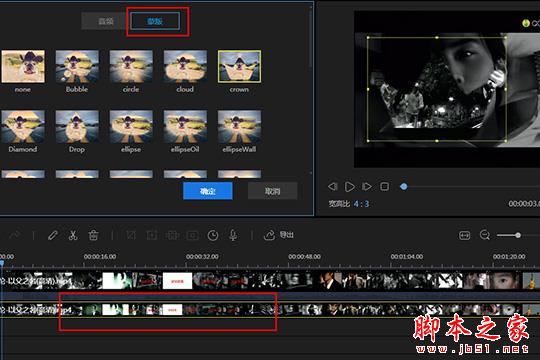Start voiceover with the microphone icon
The height and width of the screenshot is (360, 540).
coord(233,235)
